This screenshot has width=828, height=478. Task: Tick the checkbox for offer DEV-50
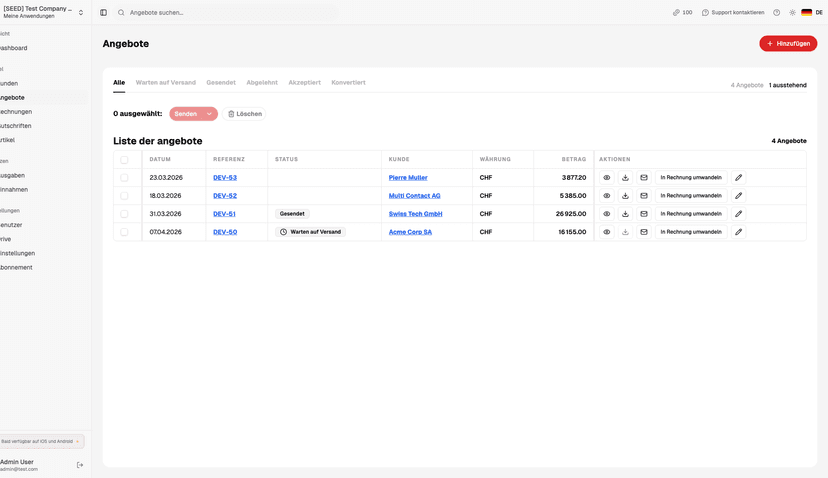pyautogui.click(x=124, y=232)
